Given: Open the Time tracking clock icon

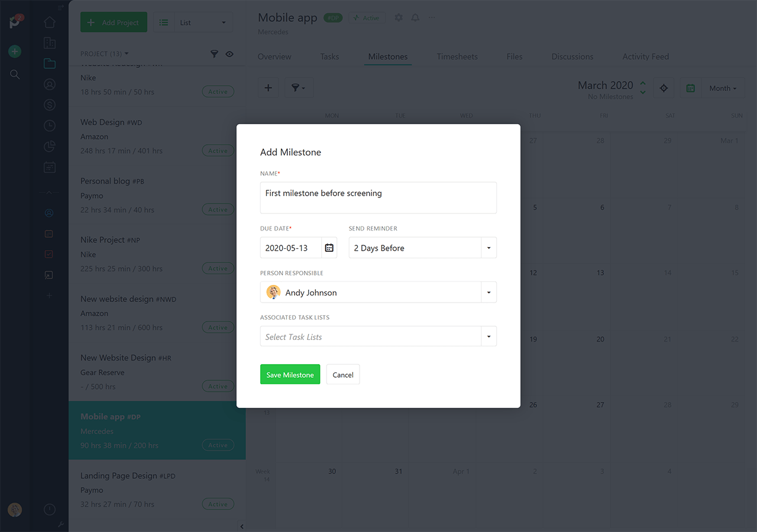Looking at the screenshot, I should pos(50,126).
